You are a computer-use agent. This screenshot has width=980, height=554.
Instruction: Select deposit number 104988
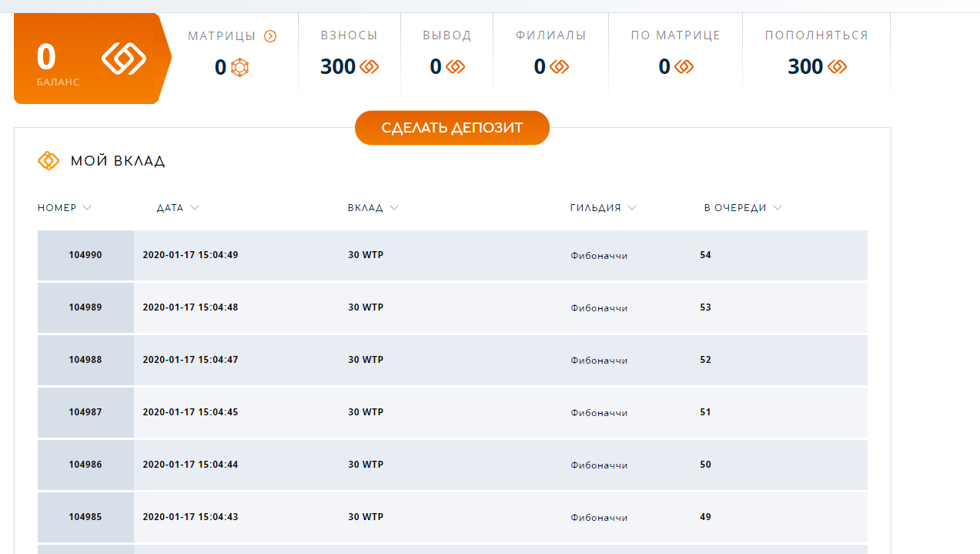[x=85, y=360]
